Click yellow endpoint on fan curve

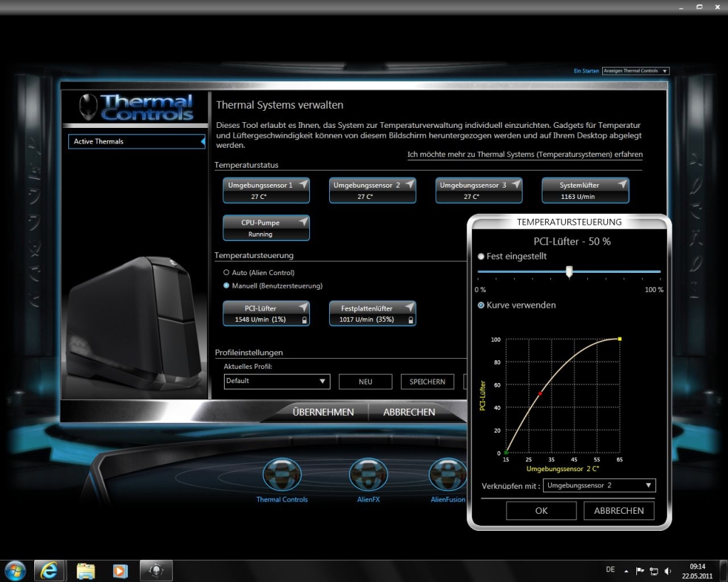pyautogui.click(x=620, y=339)
